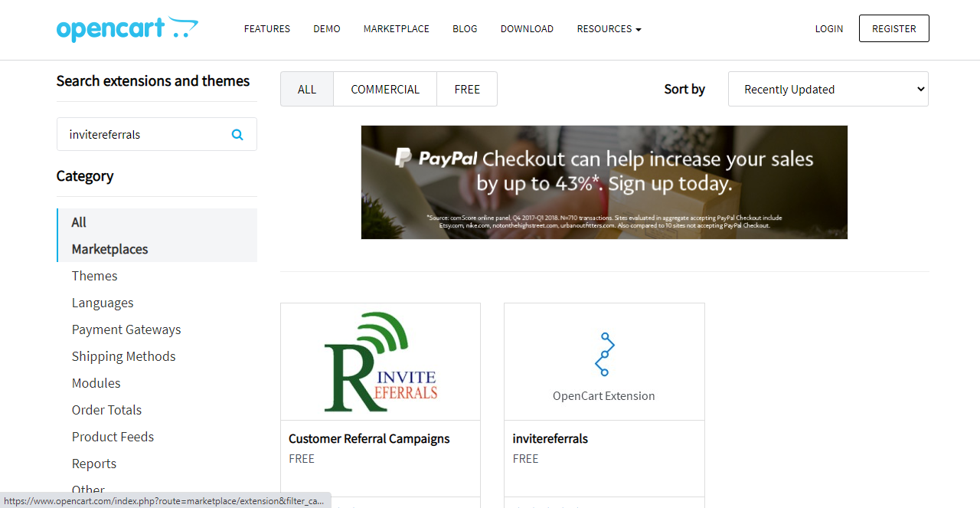
Task: Select the Commercial filter tab
Action: 385,89
